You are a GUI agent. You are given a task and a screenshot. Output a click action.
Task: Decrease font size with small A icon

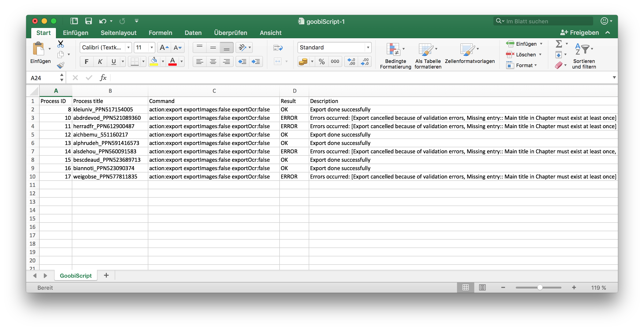(x=178, y=48)
